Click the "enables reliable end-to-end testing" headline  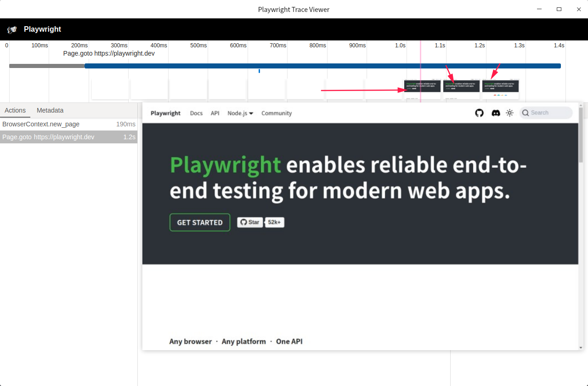pos(348,178)
